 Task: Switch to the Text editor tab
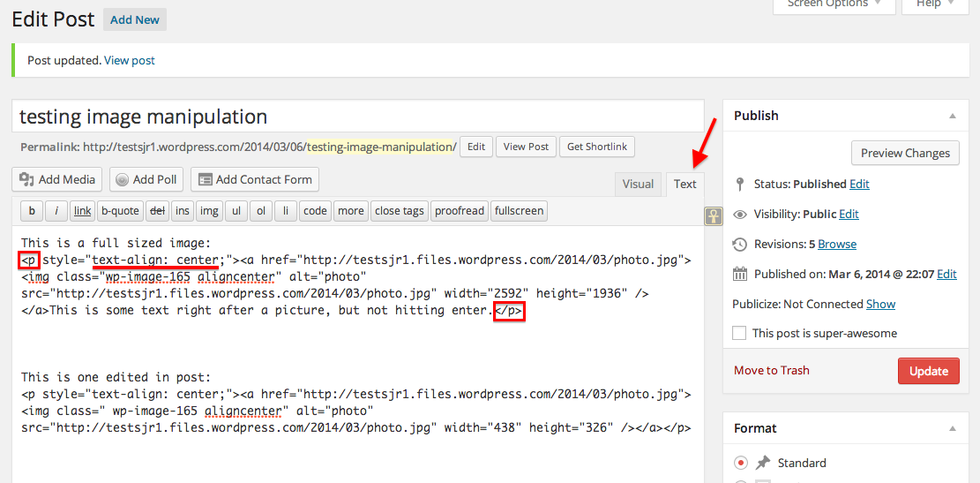685,184
